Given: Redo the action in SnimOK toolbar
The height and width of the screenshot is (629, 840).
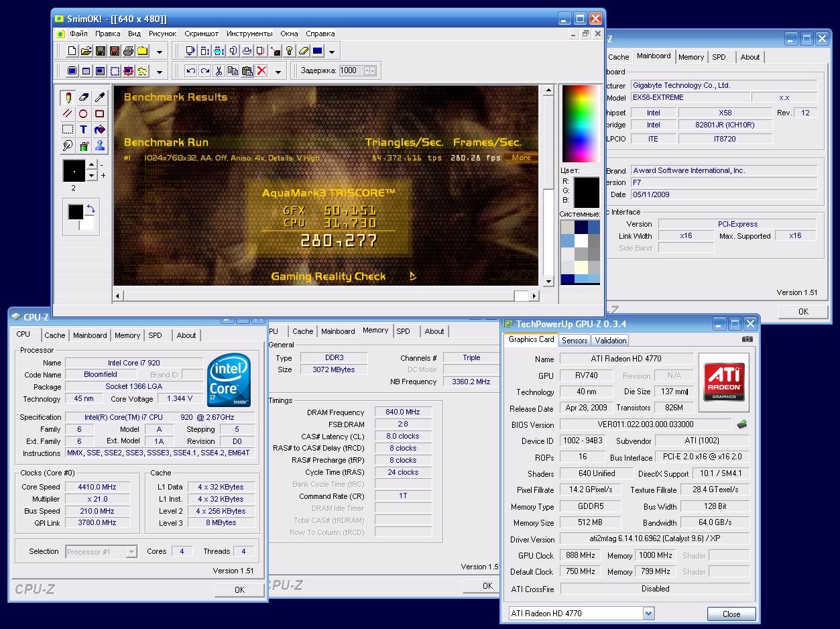Looking at the screenshot, I should tap(205, 71).
